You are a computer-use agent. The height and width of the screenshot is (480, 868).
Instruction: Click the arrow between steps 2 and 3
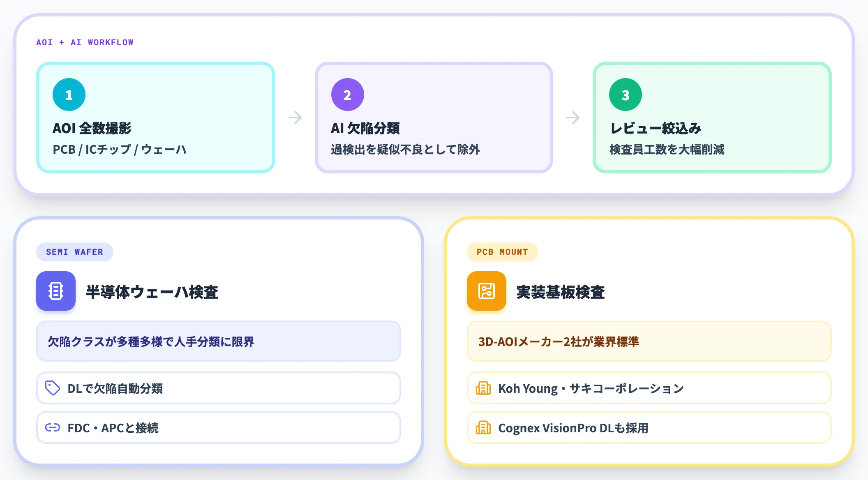573,118
